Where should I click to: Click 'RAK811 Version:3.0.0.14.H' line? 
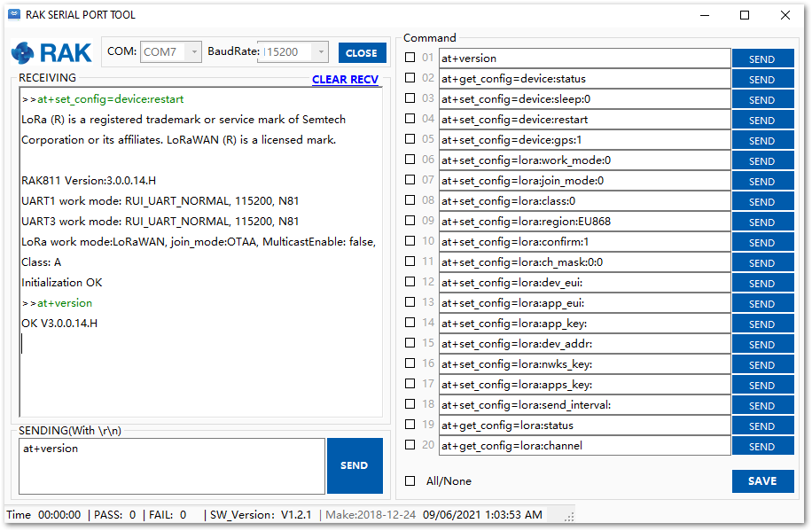[89, 181]
